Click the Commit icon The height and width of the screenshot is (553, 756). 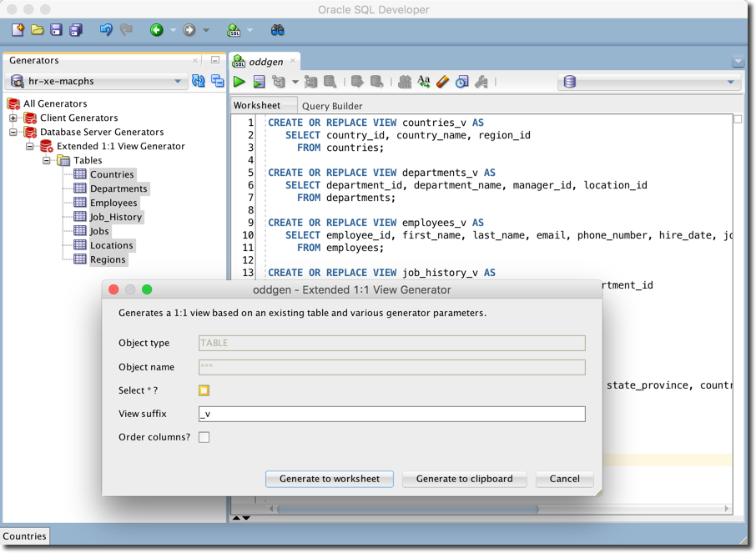click(357, 82)
